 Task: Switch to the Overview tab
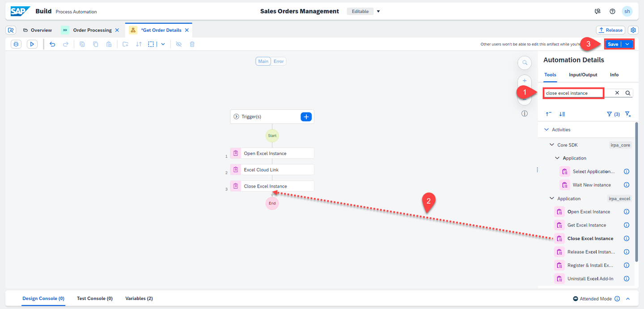click(37, 30)
